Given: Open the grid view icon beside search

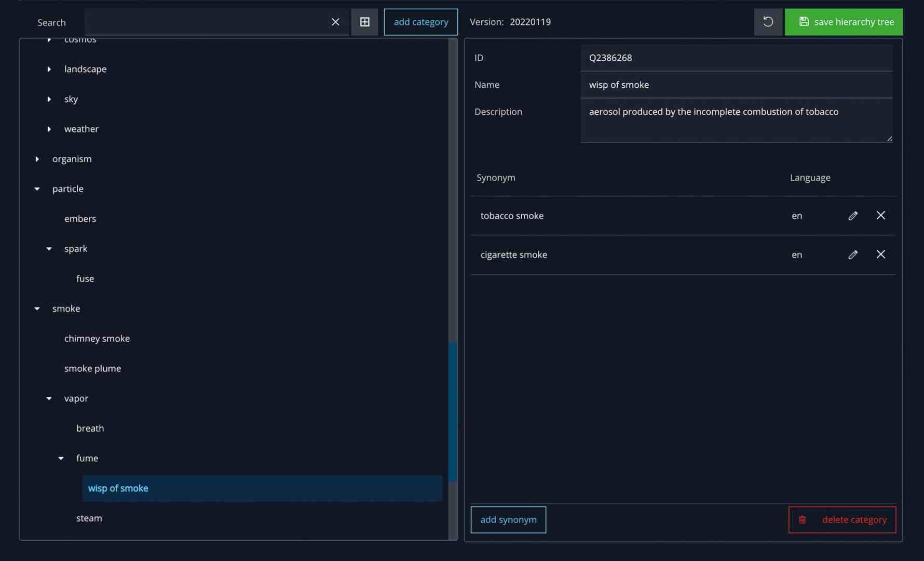Looking at the screenshot, I should coord(365,22).
